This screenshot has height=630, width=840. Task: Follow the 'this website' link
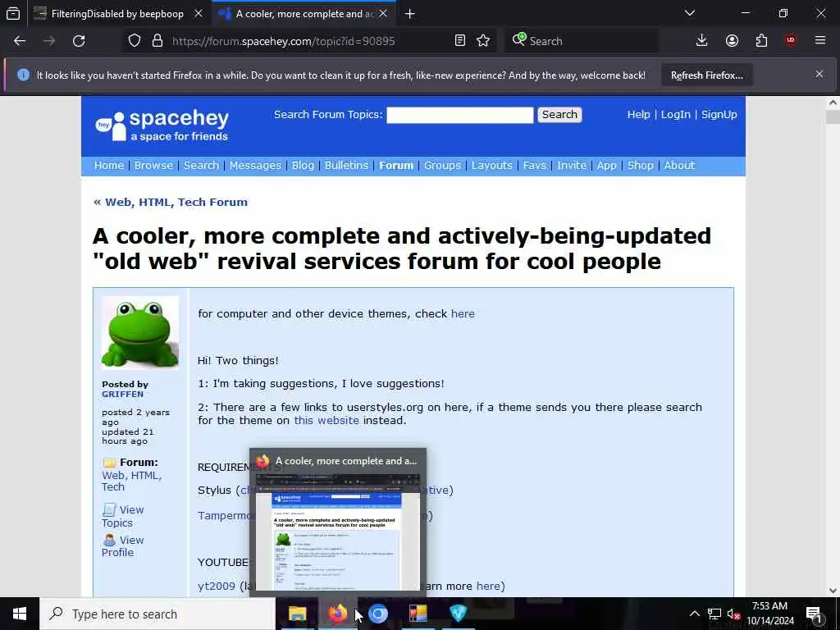tap(326, 421)
